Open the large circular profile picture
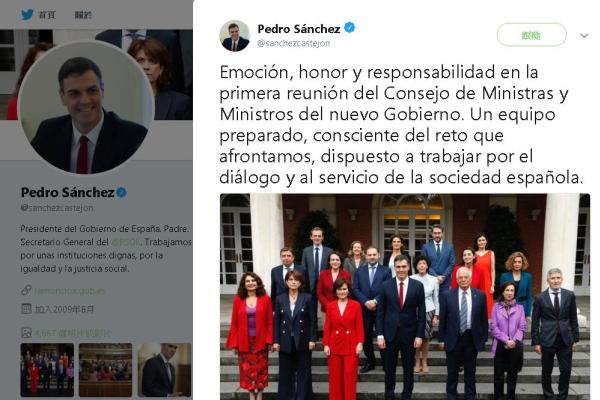 coord(86,108)
